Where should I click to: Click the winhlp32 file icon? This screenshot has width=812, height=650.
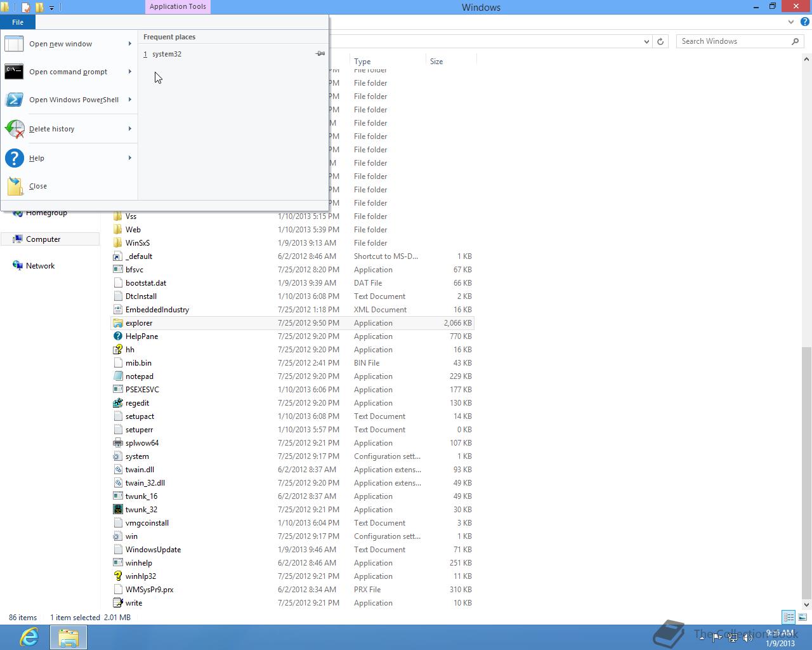117,576
